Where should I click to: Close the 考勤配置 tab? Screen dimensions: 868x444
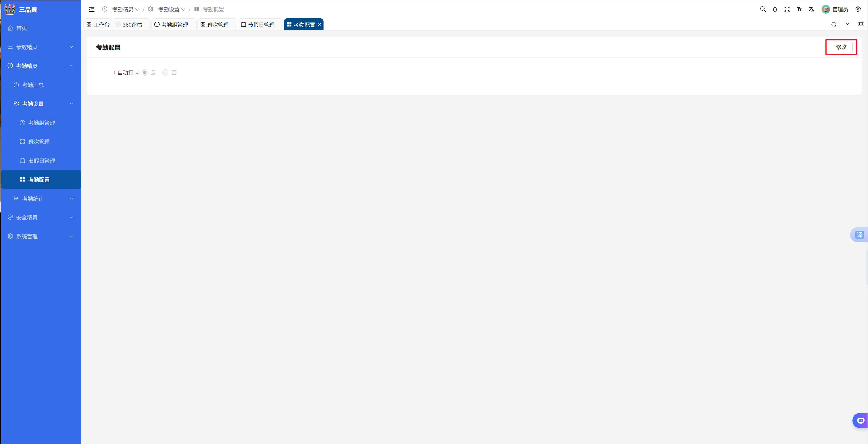pos(319,24)
